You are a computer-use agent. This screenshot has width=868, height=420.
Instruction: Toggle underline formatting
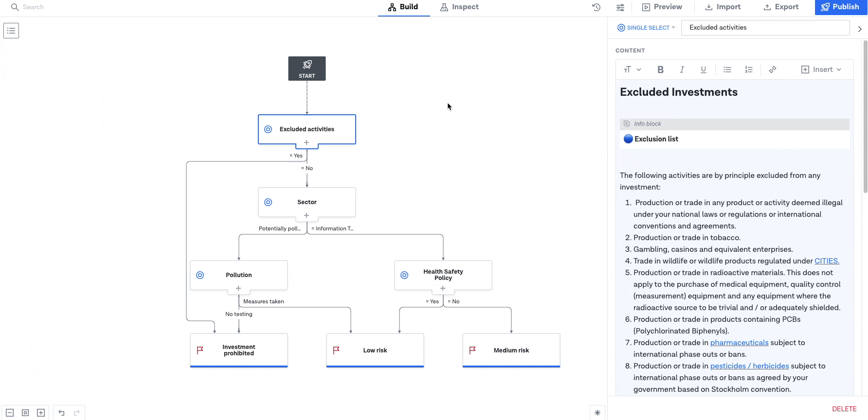point(703,70)
